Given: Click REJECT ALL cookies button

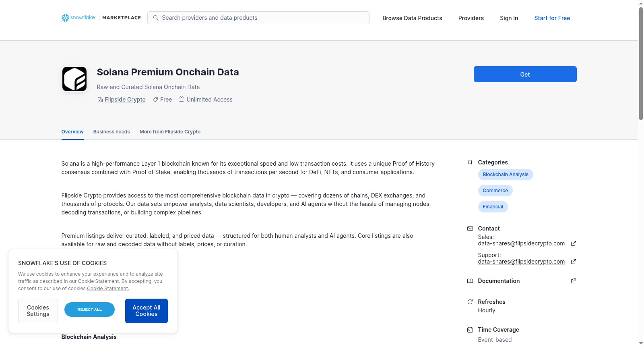Looking at the screenshot, I should coord(89,310).
